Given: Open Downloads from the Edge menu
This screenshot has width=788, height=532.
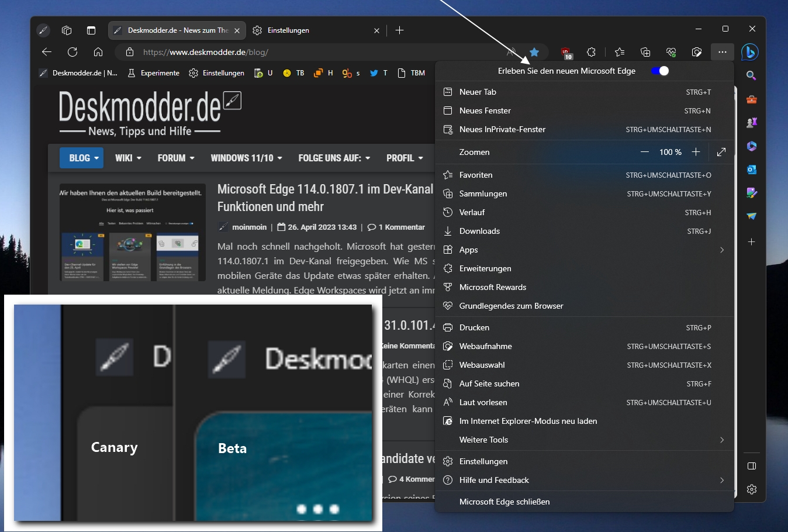Looking at the screenshot, I should [x=585, y=231].
